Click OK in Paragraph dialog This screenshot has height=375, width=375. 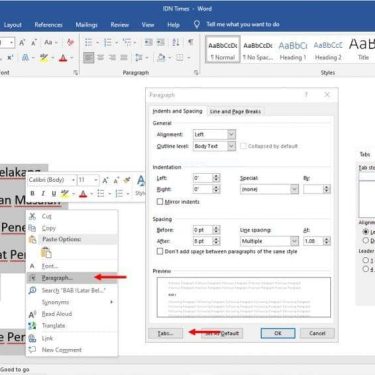point(278,333)
